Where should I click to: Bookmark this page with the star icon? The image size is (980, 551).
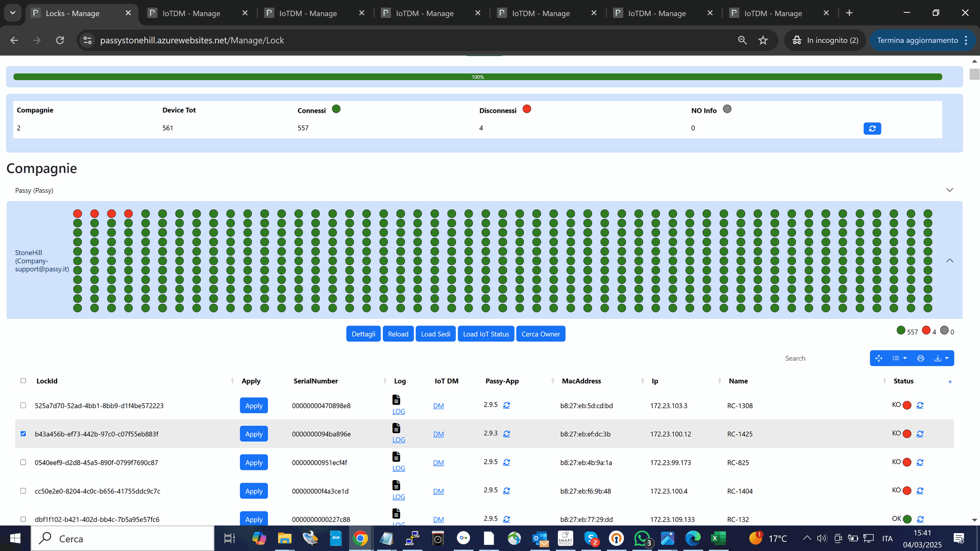(x=763, y=40)
